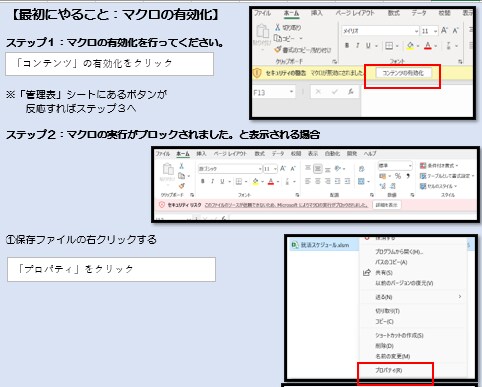This screenshot has width=482, height=387.
Task: Open 開発 tab in pink-risk ribbon
Action: click(352, 154)
